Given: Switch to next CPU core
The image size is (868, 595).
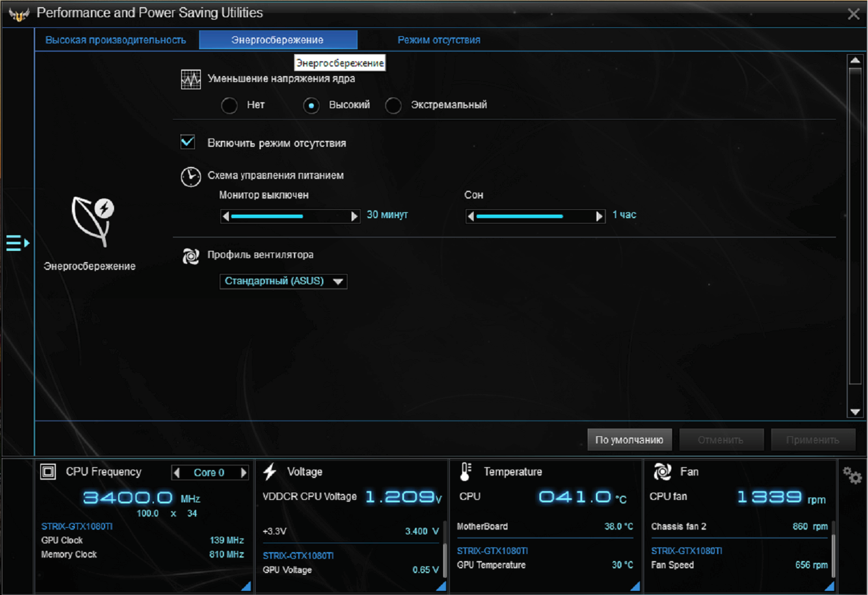Looking at the screenshot, I should tap(243, 473).
